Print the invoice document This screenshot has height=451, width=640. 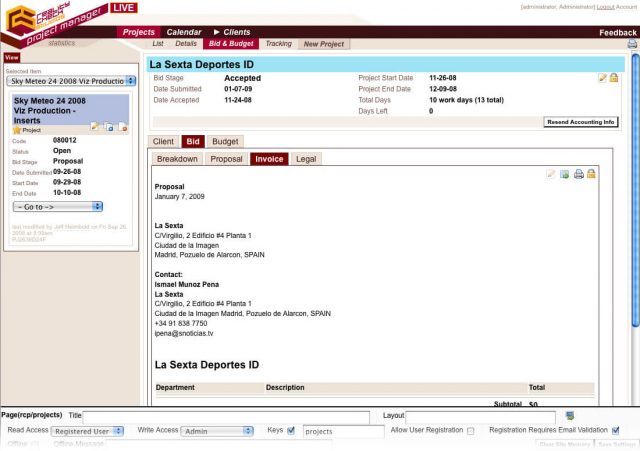point(578,174)
